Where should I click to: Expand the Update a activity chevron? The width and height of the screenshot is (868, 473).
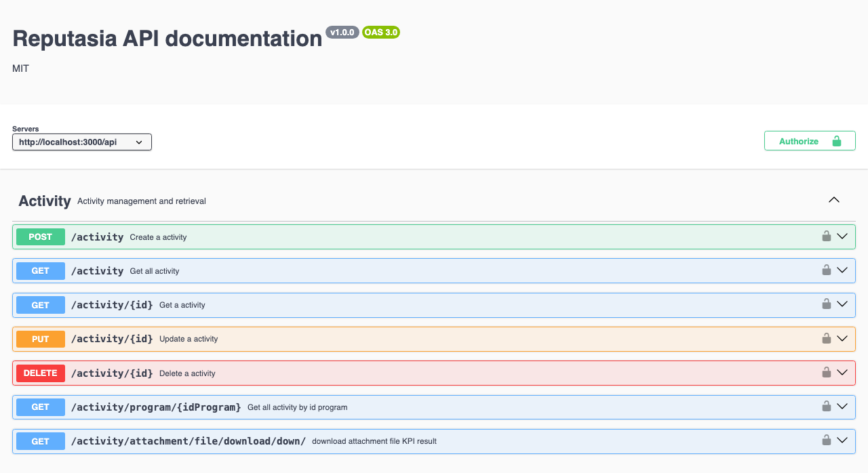[842, 338]
